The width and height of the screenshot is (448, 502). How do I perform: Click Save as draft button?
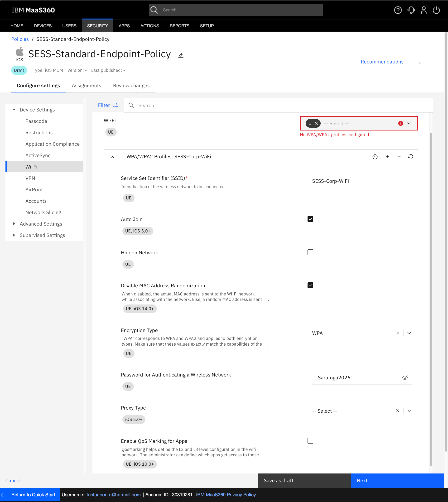(x=305, y=480)
